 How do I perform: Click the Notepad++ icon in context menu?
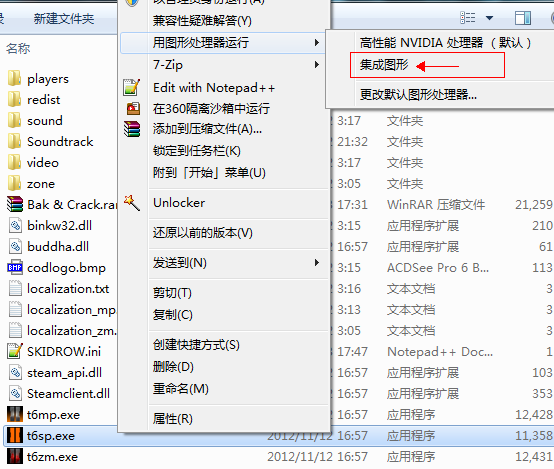132,87
